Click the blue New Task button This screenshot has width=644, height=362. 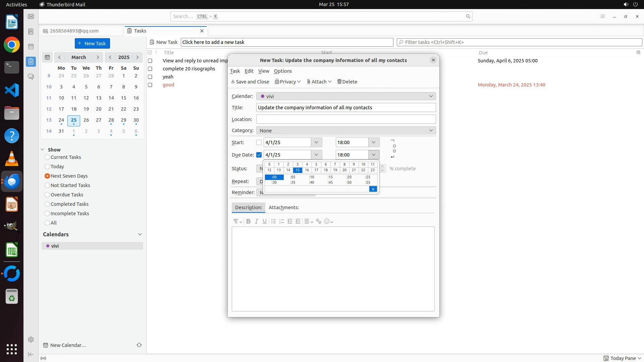tap(92, 44)
